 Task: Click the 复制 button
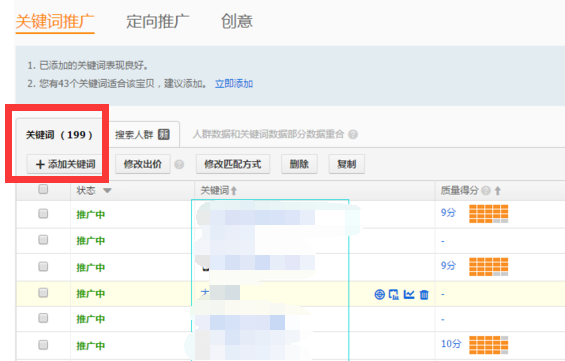pos(347,164)
